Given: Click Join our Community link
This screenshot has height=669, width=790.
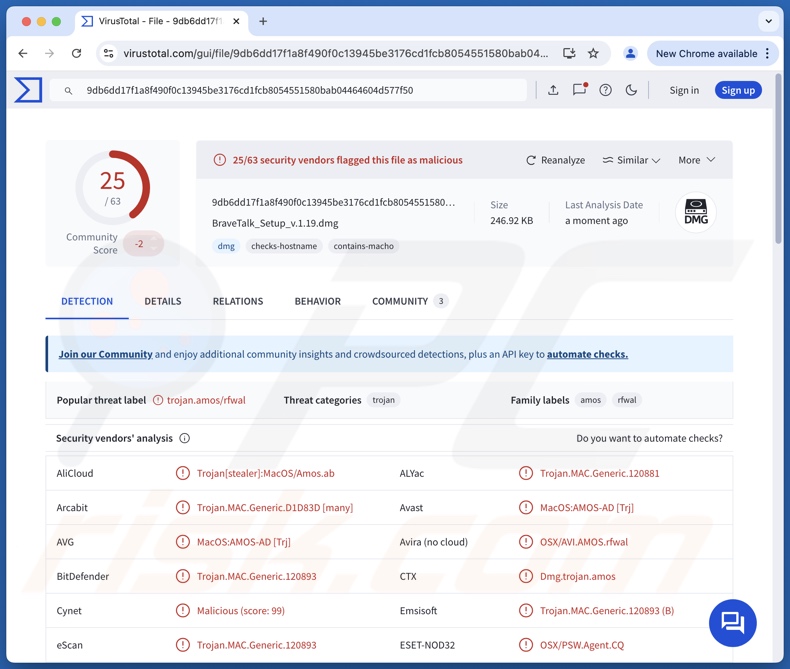Looking at the screenshot, I should point(105,354).
